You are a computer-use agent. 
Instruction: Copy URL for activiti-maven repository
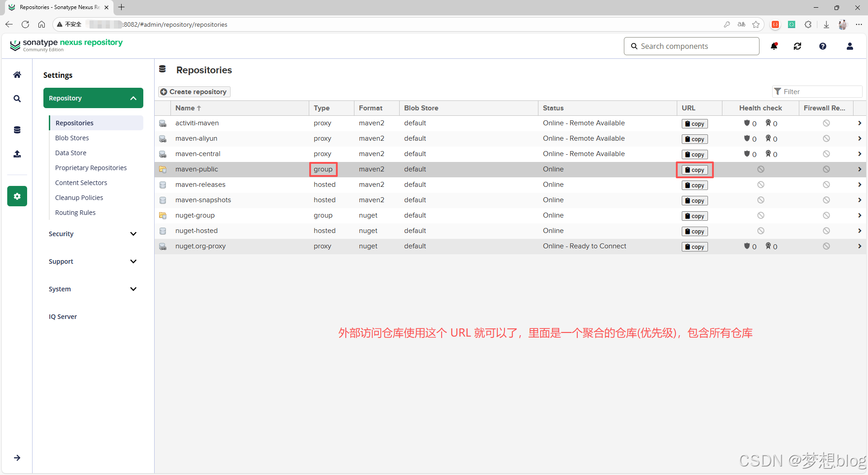pyautogui.click(x=695, y=124)
